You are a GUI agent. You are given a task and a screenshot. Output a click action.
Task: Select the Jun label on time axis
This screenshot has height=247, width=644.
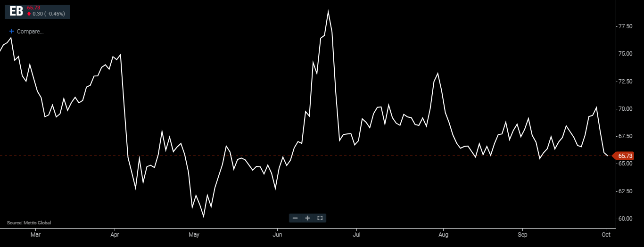tap(278, 234)
